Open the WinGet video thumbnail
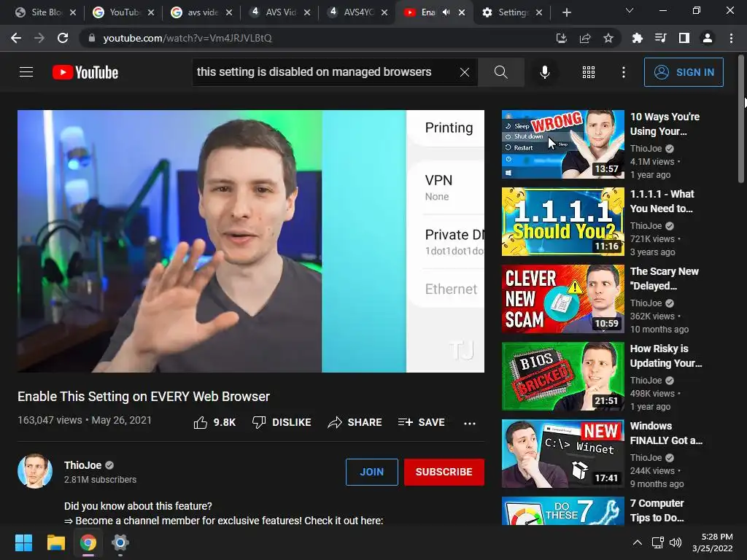 [x=562, y=454]
